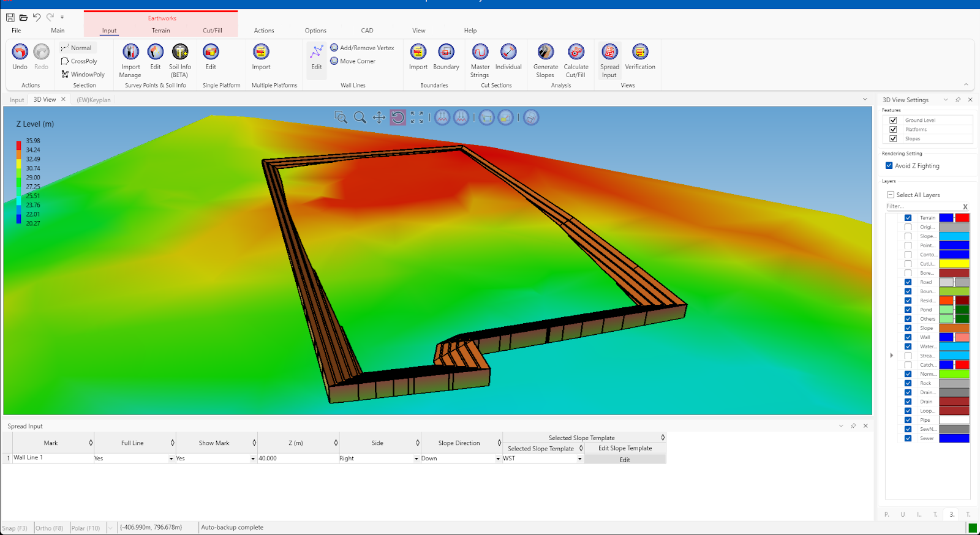Select CrossPoly selection mode
Screen dimensions: 980x535
point(79,61)
